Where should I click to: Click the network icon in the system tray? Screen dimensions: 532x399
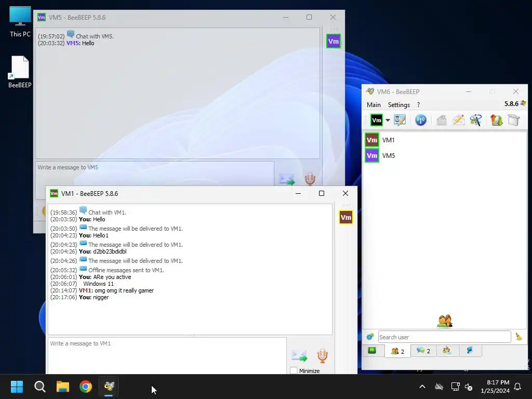[x=455, y=387]
